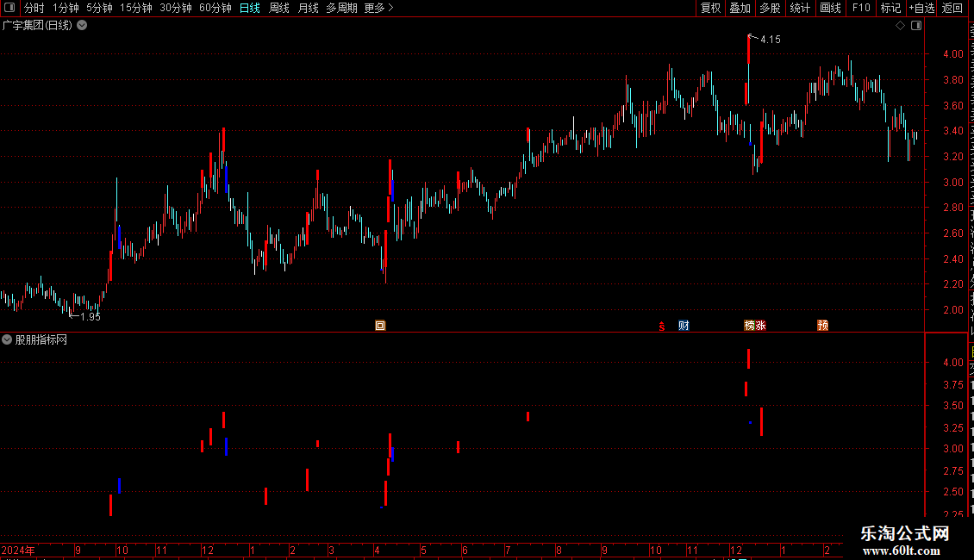Click the 叠加 overlay button
974x560 pixels.
click(x=740, y=8)
